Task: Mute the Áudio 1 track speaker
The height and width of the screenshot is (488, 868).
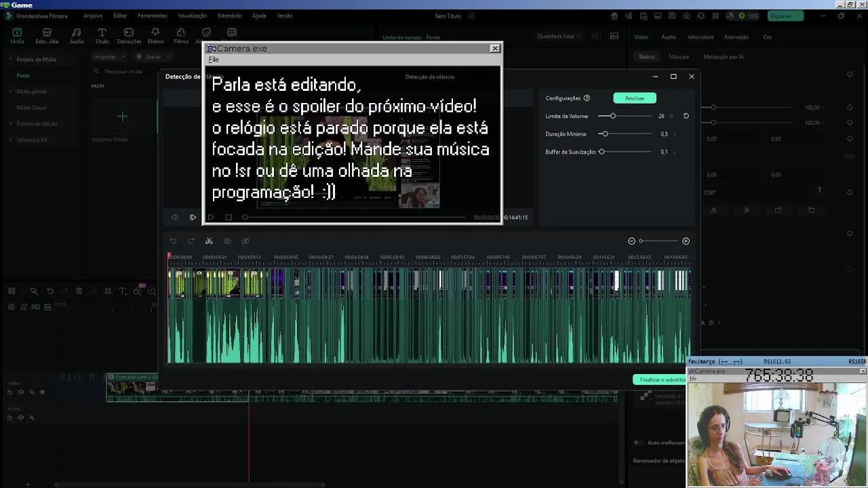Action: tap(20, 418)
